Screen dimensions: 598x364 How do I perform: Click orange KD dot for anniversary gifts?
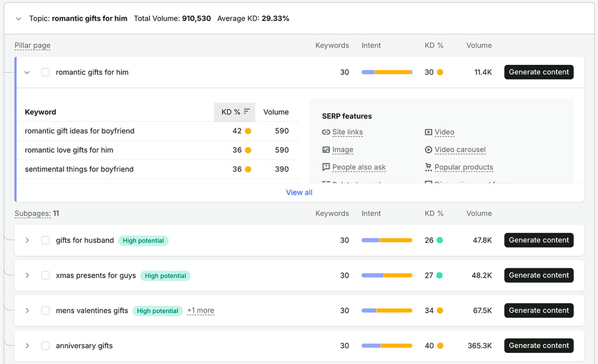tap(440, 346)
